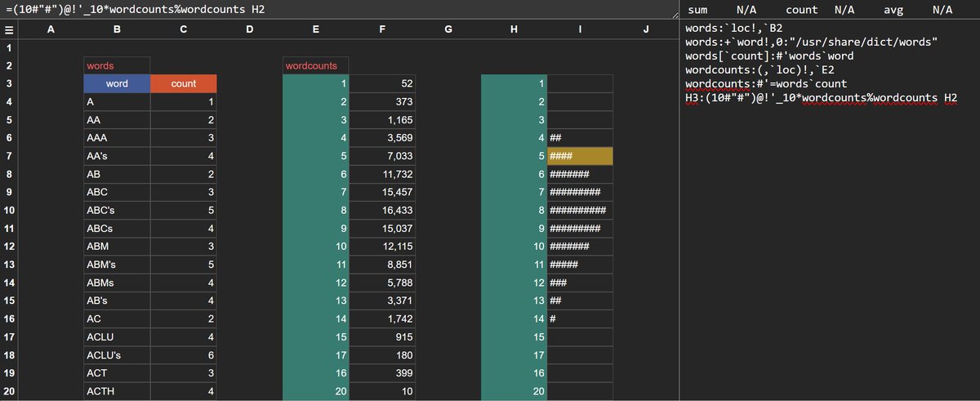The height and width of the screenshot is (401, 980).
Task: Select cell with value 52
Action: click(x=381, y=83)
